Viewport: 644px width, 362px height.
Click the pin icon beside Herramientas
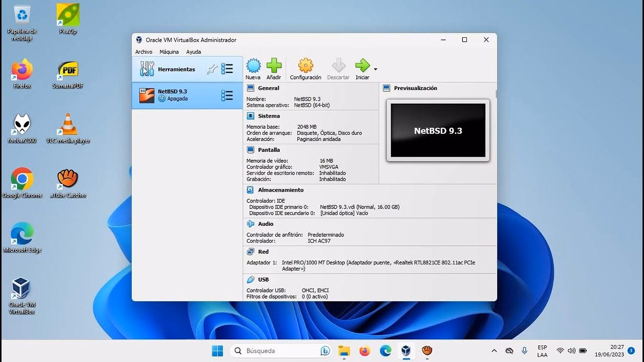pos(212,69)
